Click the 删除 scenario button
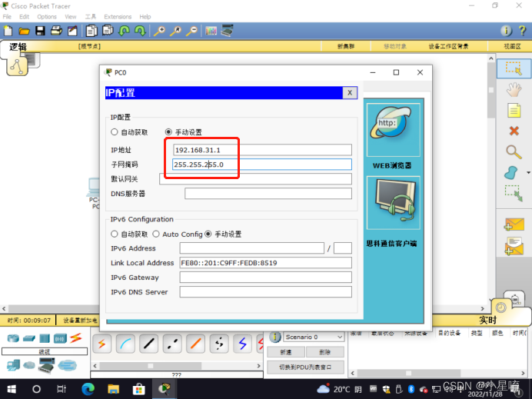This screenshot has height=399, width=532. 324,352
